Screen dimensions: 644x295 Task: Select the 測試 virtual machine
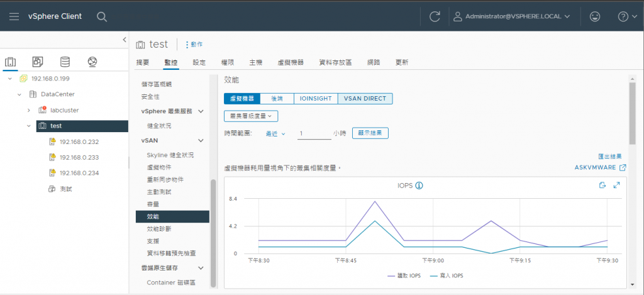[x=66, y=189]
